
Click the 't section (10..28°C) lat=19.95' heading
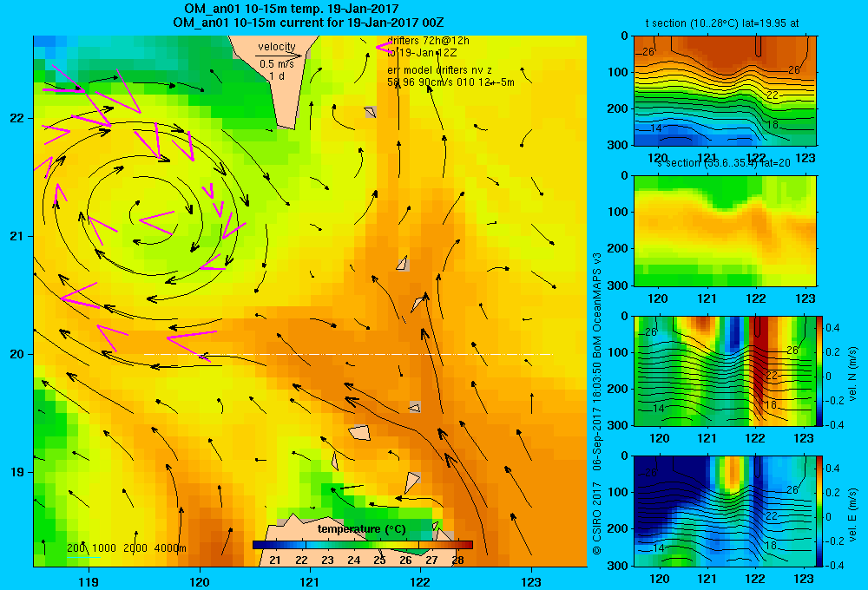(722, 23)
